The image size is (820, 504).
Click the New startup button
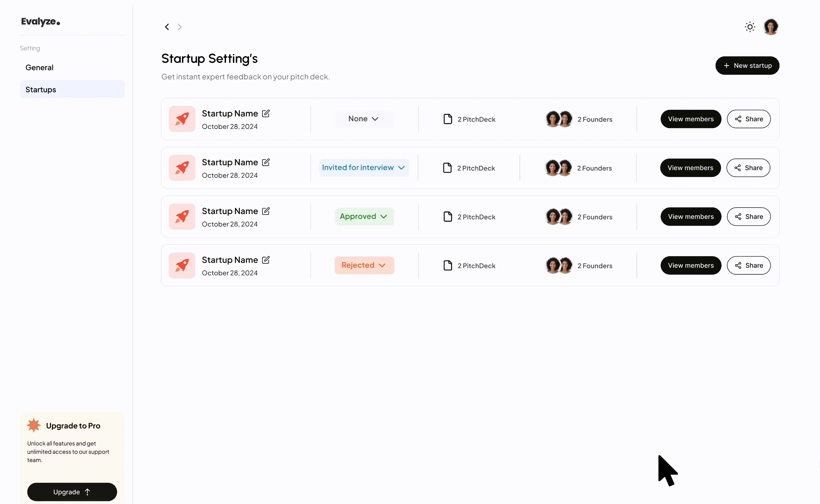747,66
